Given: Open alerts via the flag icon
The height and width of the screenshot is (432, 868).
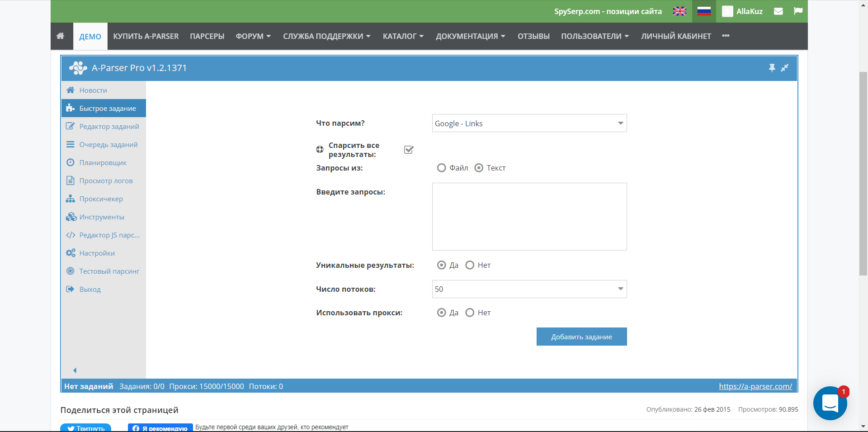Looking at the screenshot, I should (798, 11).
